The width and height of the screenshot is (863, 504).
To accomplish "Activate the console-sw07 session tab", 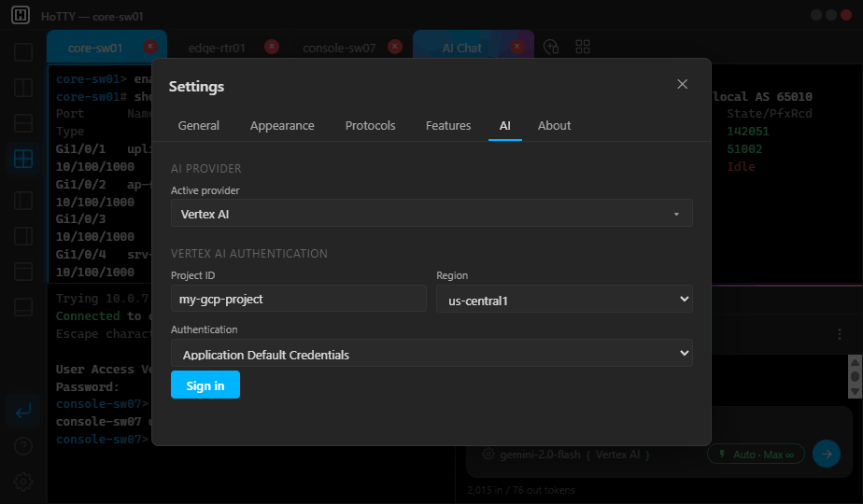I will 339,48.
